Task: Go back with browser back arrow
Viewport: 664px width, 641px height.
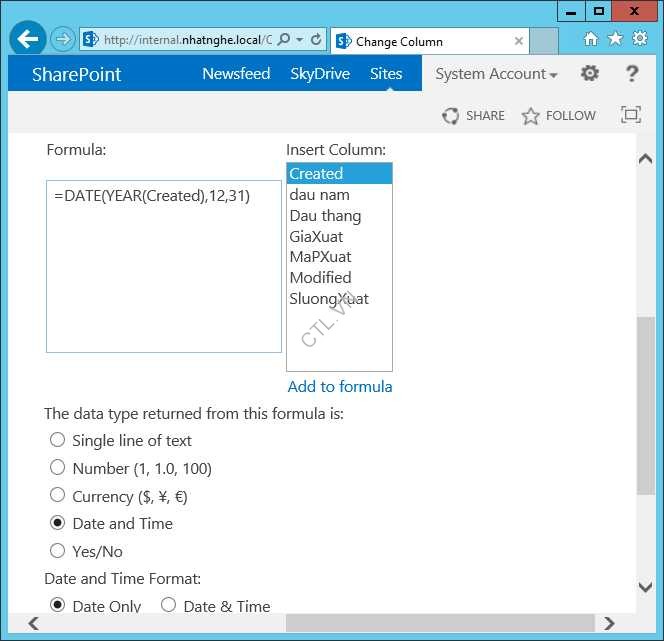Action: click(28, 39)
